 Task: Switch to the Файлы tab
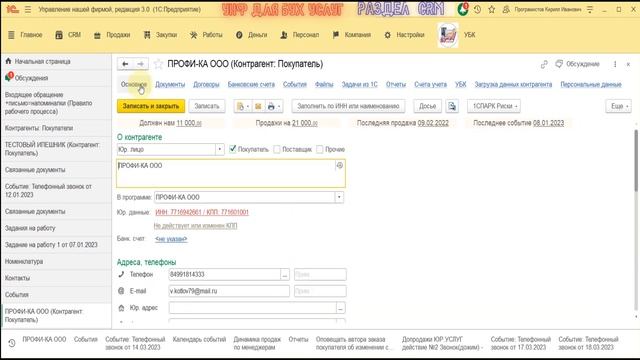pyautogui.click(x=324, y=84)
